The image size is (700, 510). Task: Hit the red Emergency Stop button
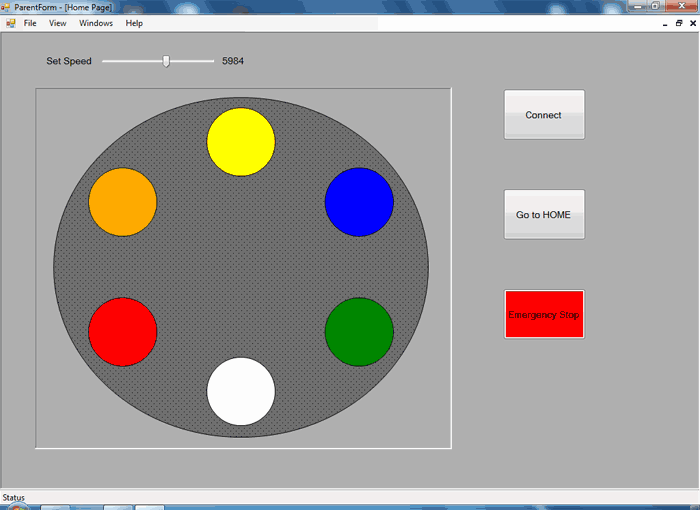coord(544,314)
